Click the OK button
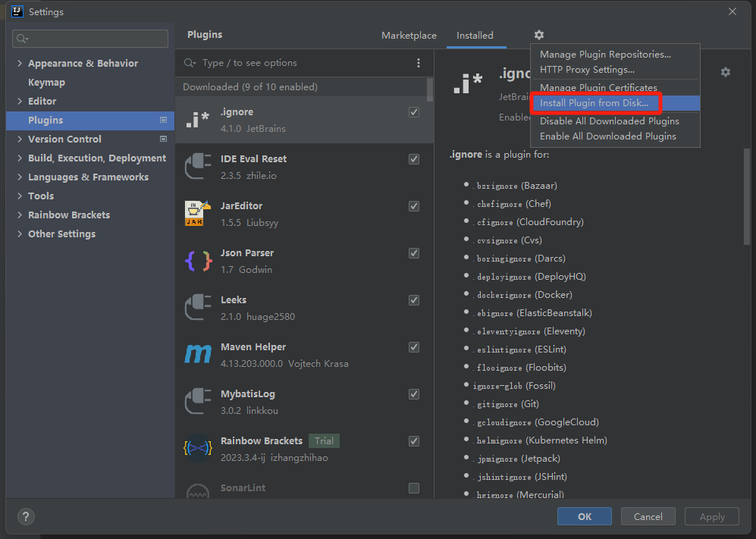 tap(585, 516)
